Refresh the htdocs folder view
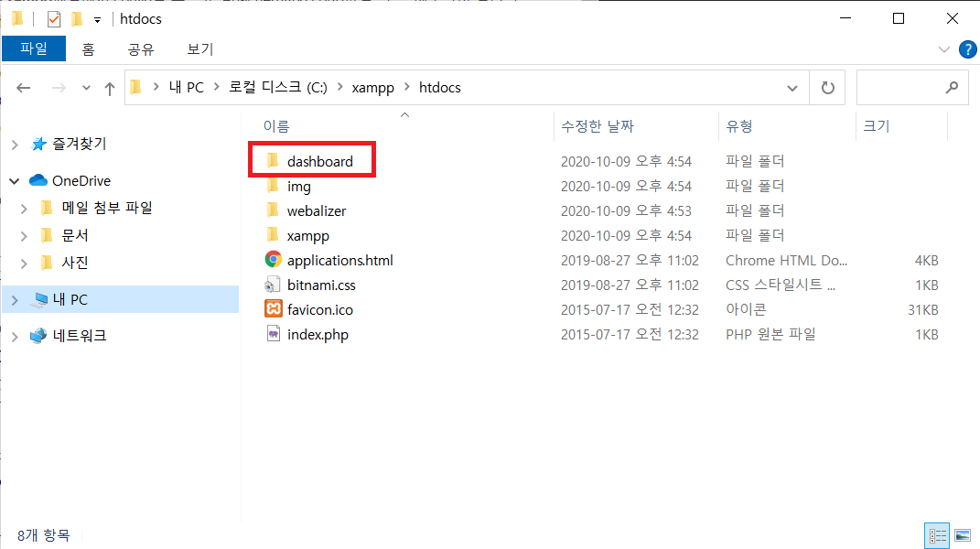Screen dimensions: 980x549 [x=827, y=88]
